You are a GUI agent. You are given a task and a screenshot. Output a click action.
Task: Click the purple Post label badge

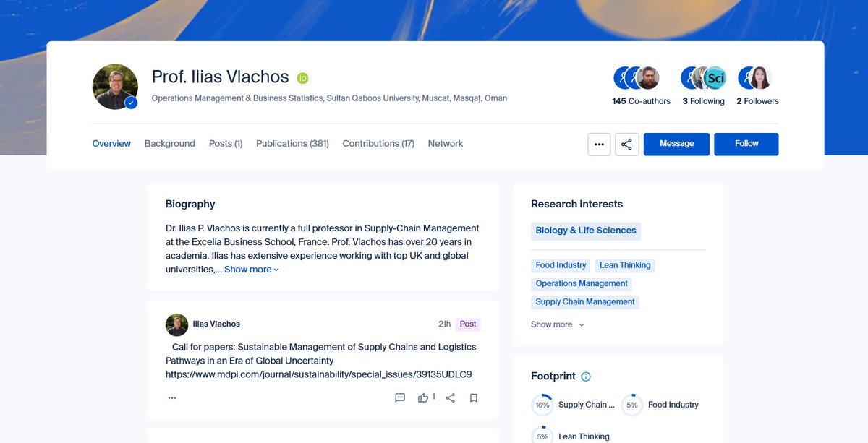[468, 324]
